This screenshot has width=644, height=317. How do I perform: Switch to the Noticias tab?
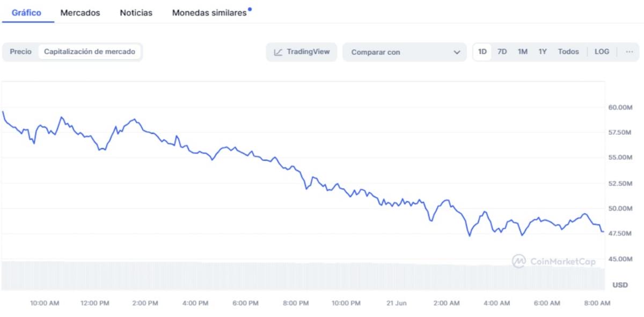click(x=136, y=13)
